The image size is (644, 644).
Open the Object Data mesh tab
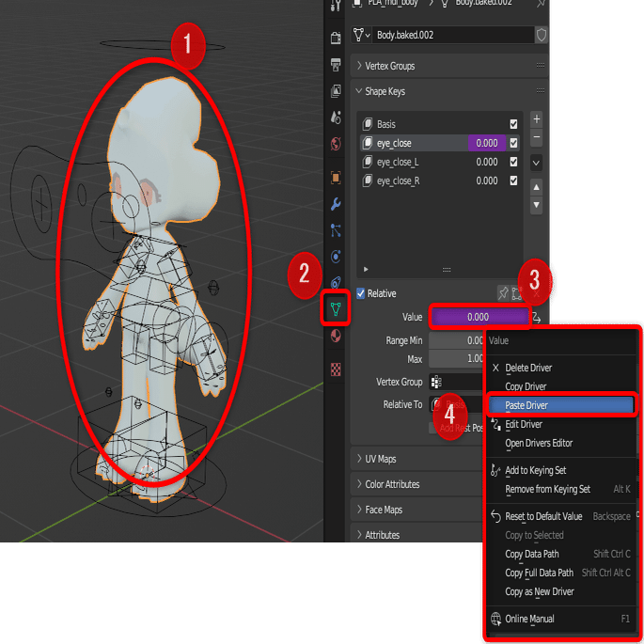tap(336, 308)
